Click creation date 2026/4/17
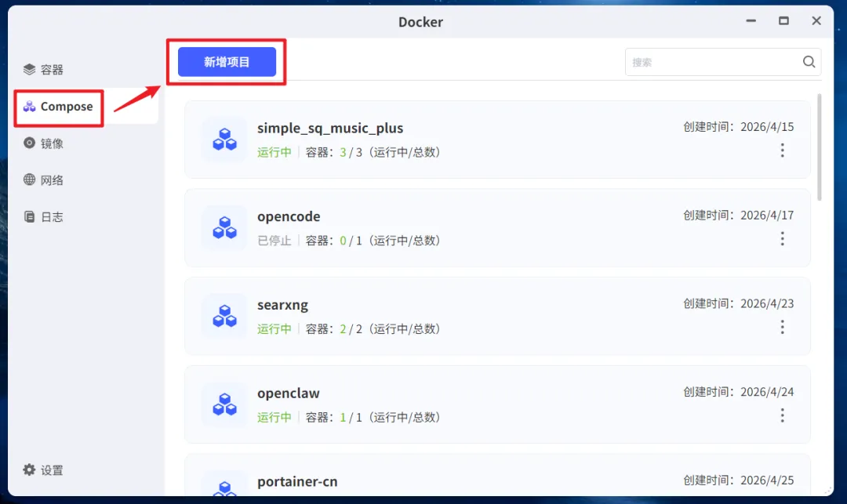 (x=767, y=216)
